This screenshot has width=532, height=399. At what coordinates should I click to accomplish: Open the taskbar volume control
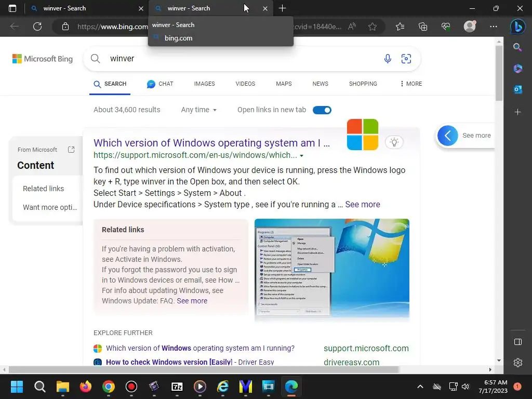point(465,387)
